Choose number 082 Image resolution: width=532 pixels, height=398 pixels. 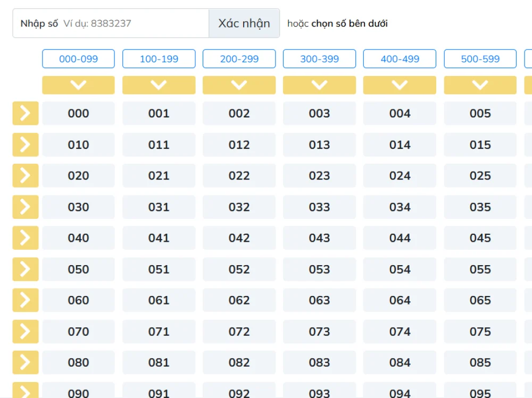tap(239, 362)
